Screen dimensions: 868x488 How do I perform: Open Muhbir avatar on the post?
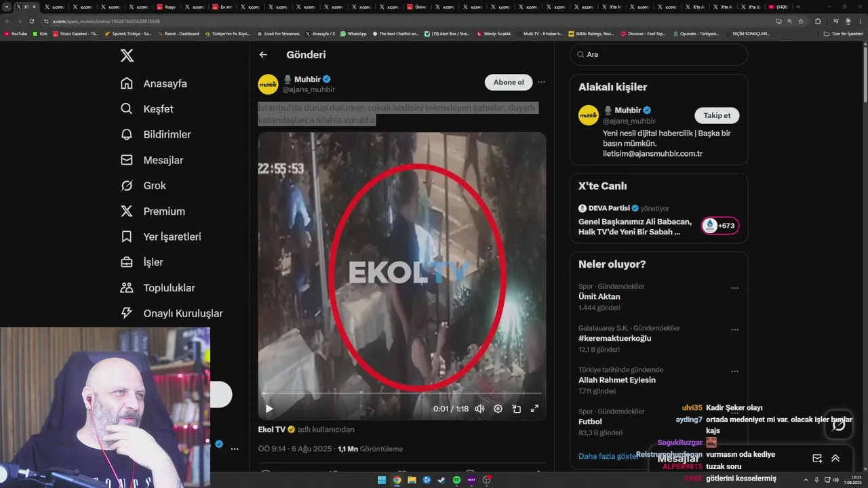[x=268, y=84]
